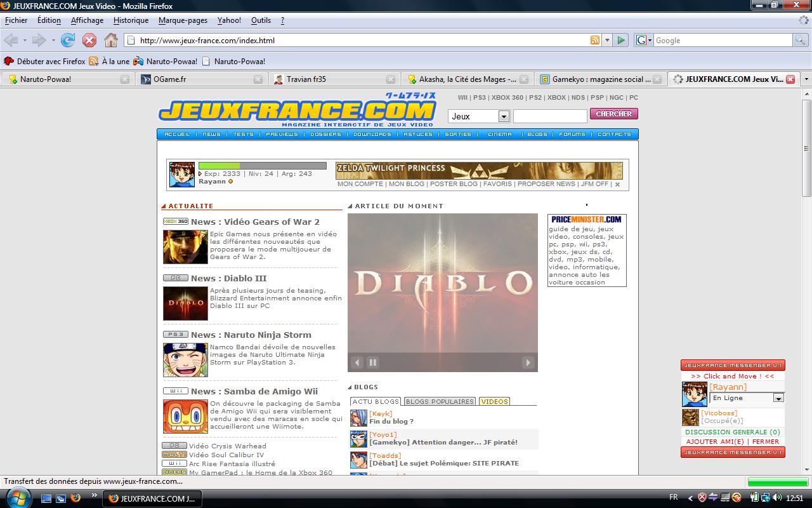The height and width of the screenshot is (508, 812).
Task: Open the PriceMinister.com advertisement
Action: click(587, 250)
